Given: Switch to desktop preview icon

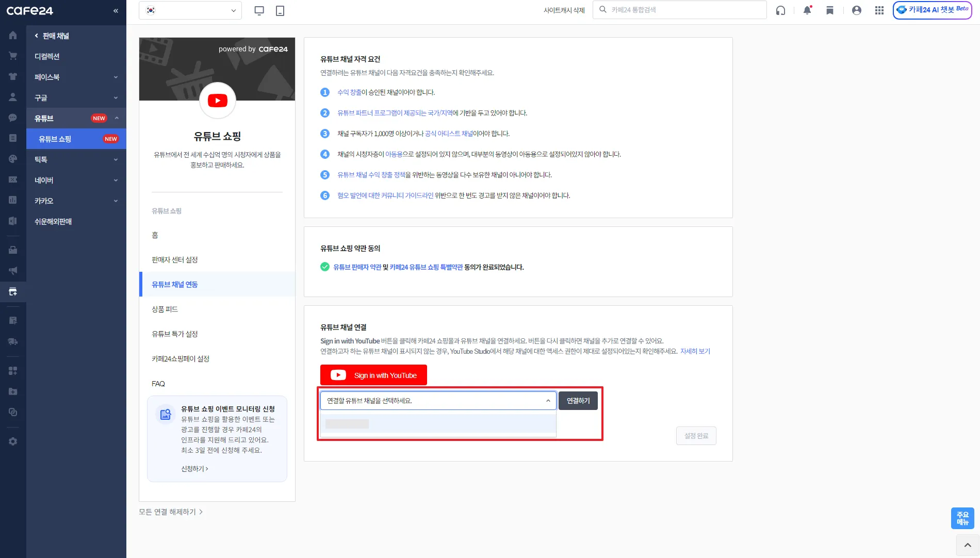Looking at the screenshot, I should pos(259,10).
